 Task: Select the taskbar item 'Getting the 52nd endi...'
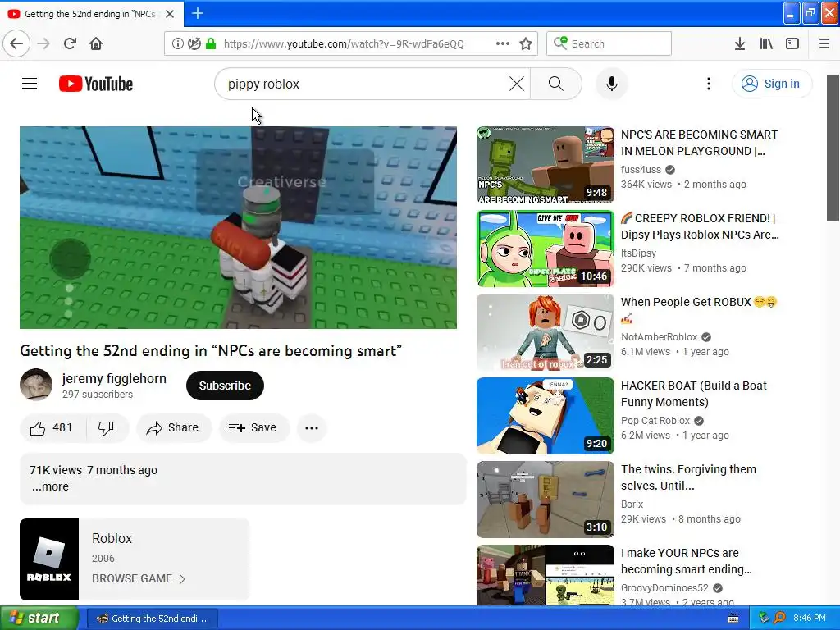(x=152, y=619)
